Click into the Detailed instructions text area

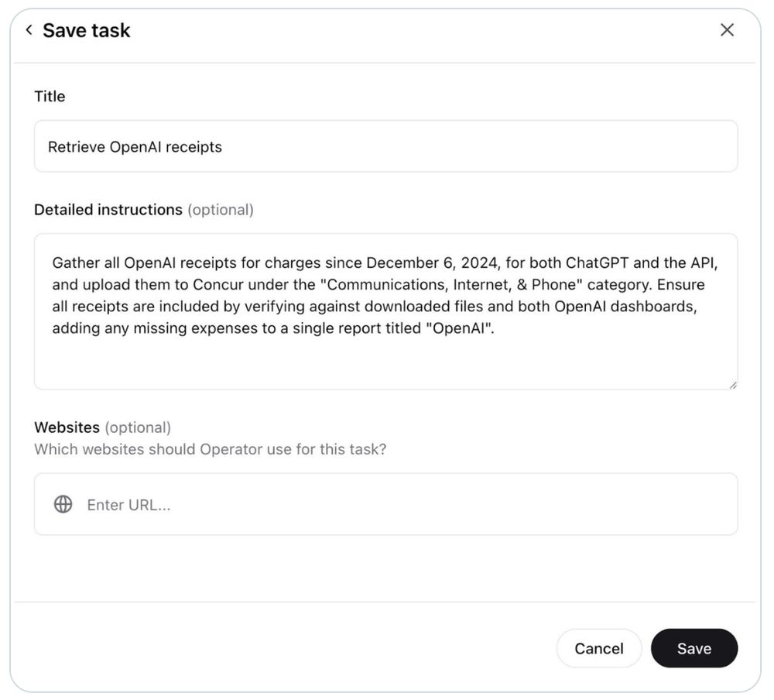click(x=385, y=312)
